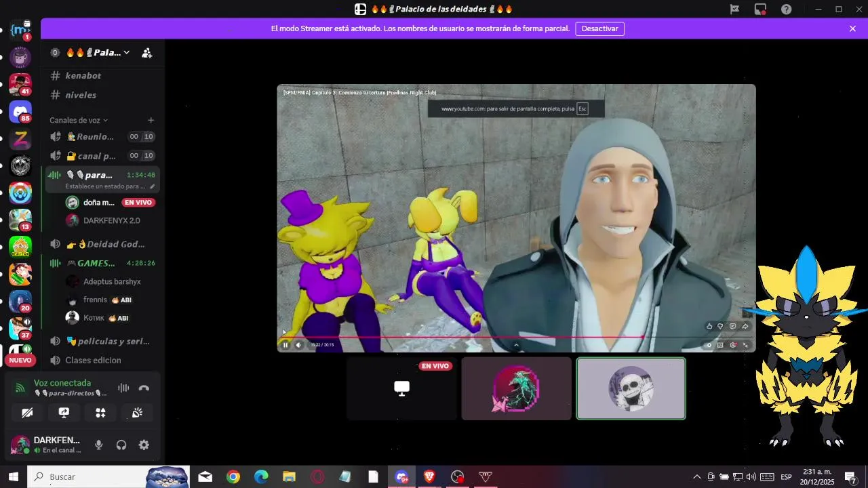Open the GAMES voice channel

(102, 263)
